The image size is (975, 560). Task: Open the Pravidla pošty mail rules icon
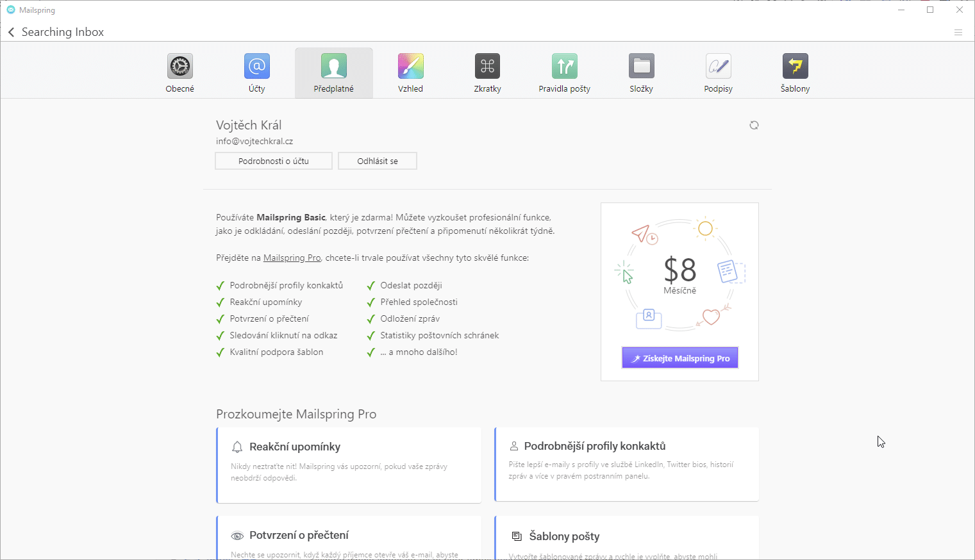coord(565,67)
